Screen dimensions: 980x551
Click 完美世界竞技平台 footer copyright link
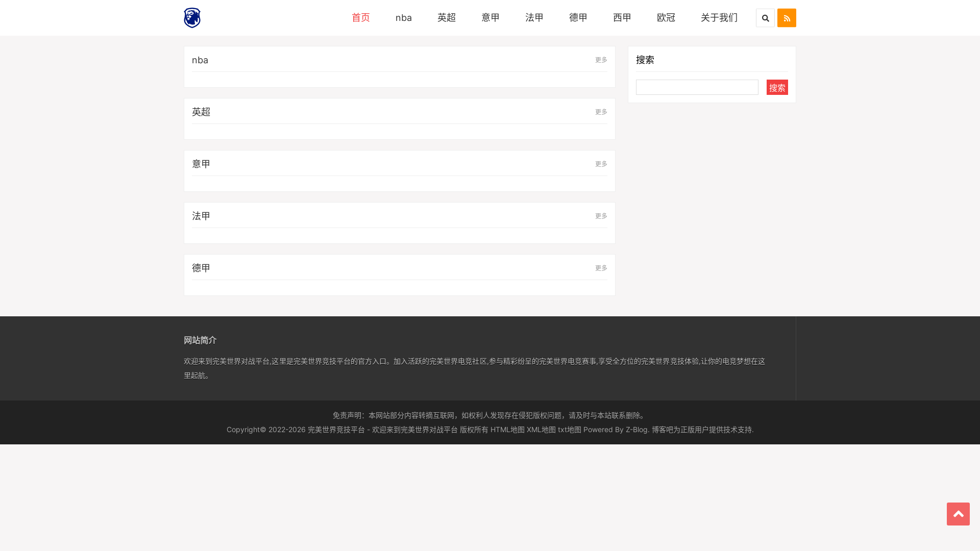pos(336,430)
